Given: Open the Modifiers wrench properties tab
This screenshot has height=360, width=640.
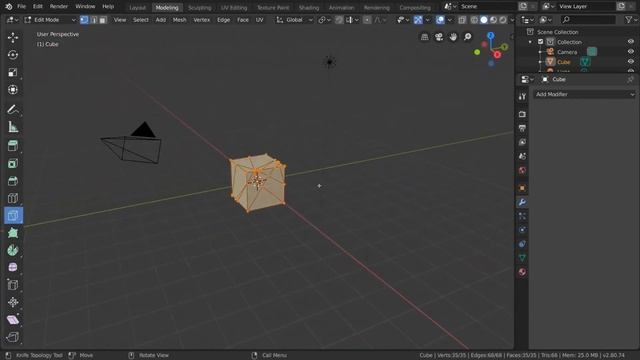Looking at the screenshot, I should click(522, 202).
